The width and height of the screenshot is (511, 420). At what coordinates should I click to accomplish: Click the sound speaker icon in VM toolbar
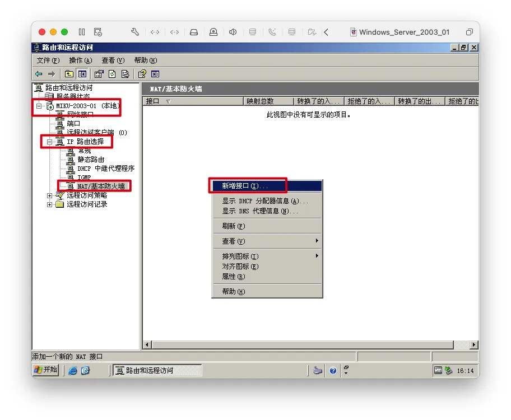pos(233,32)
